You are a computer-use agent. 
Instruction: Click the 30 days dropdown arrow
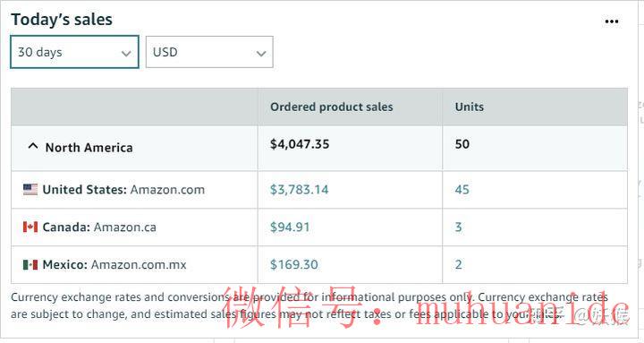(x=126, y=54)
